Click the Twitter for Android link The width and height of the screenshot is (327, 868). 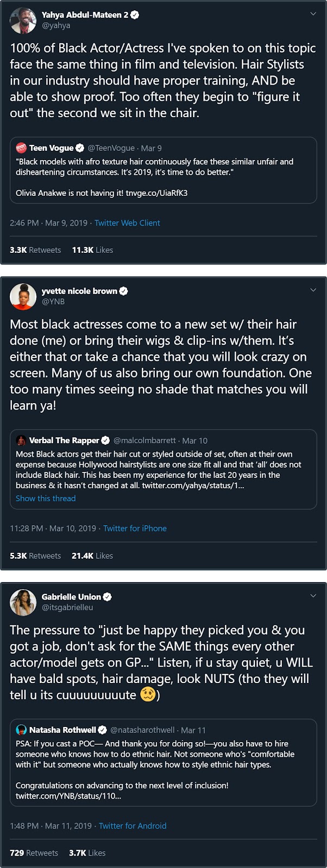click(133, 826)
